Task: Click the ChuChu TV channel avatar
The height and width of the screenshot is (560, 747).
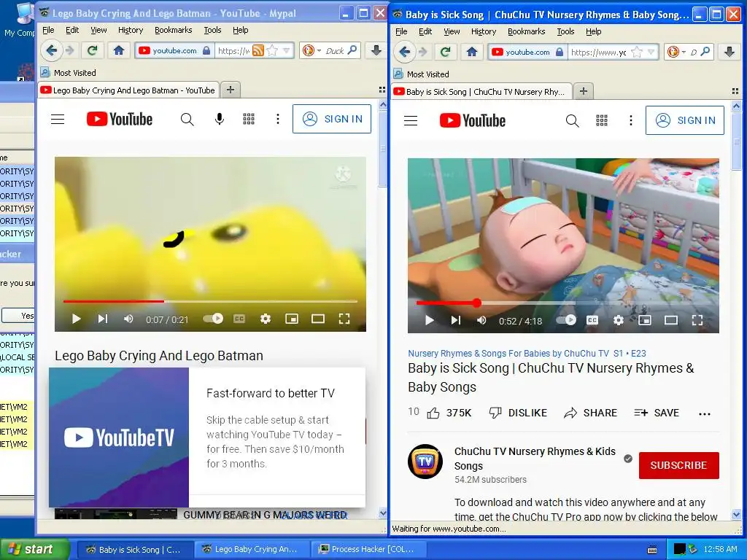Action: coord(425,462)
